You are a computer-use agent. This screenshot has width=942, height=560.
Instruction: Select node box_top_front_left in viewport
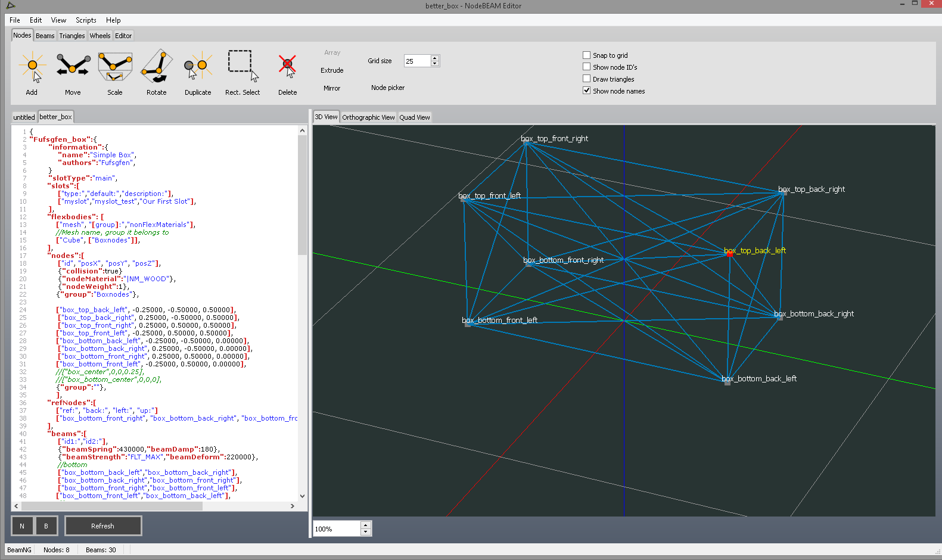point(463,200)
